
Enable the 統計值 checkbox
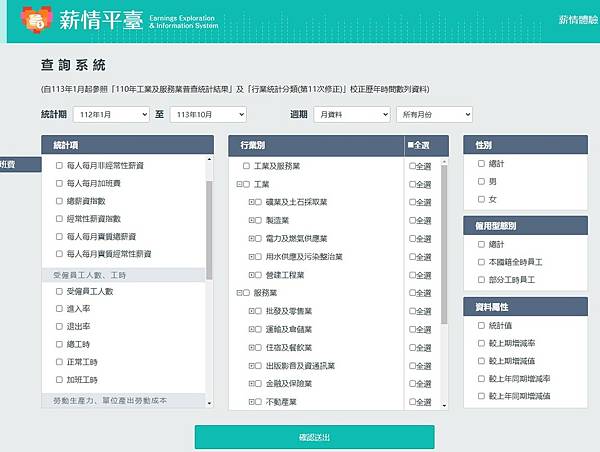click(x=481, y=325)
